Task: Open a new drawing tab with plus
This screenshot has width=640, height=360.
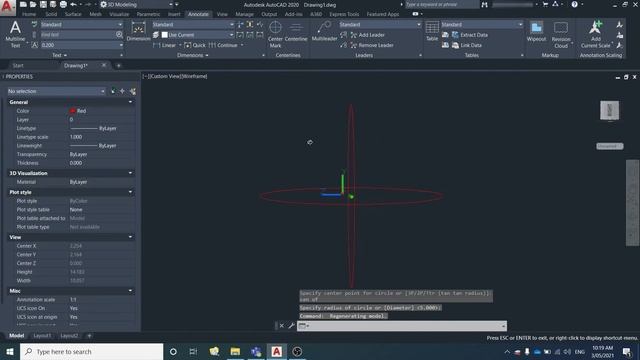Action: click(119, 66)
